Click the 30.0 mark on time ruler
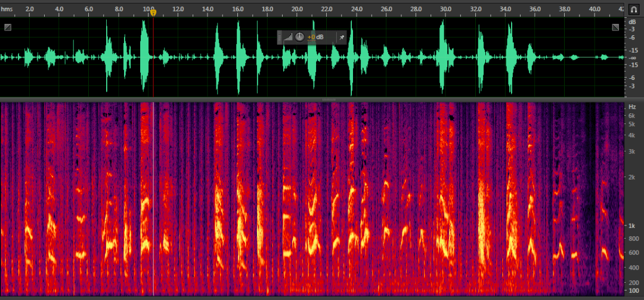Image resolution: width=644 pixels, height=300 pixels. tap(445, 10)
